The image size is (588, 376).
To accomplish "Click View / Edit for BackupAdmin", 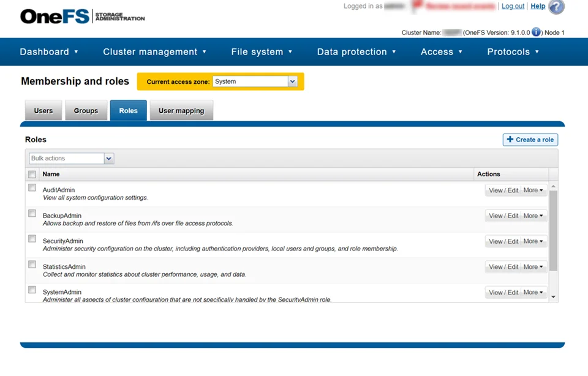I will pyautogui.click(x=503, y=216).
